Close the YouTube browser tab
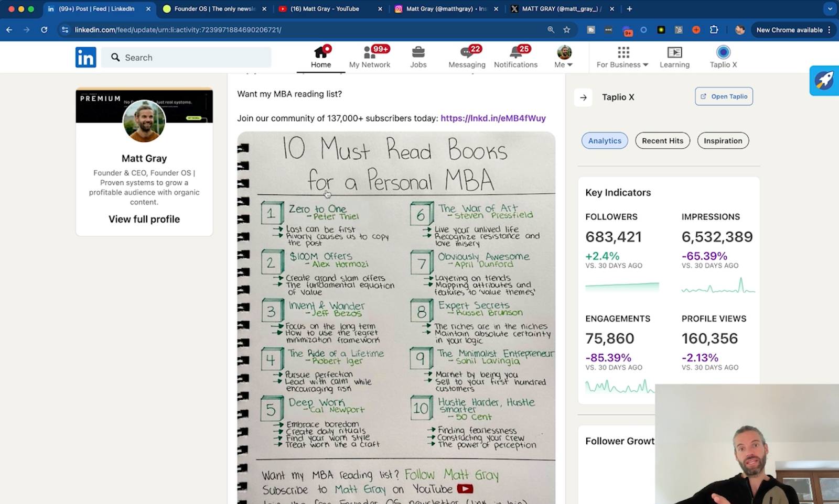This screenshot has height=504, width=839. pyautogui.click(x=380, y=9)
